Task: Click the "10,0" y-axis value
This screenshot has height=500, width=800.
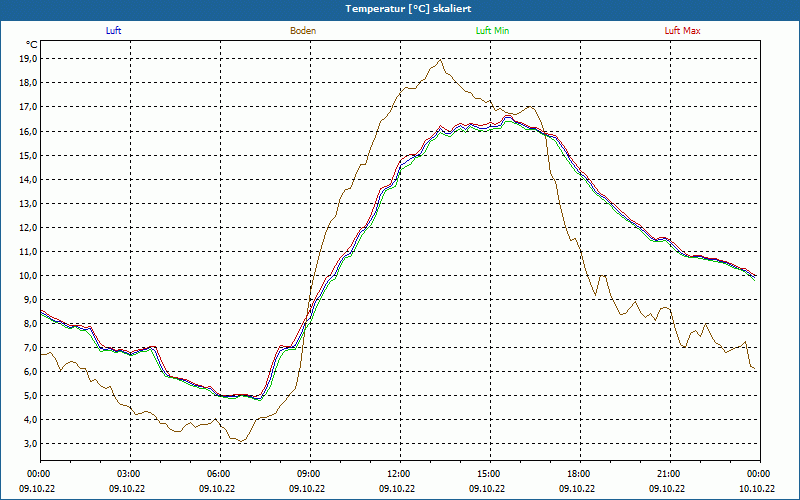Action: [29, 276]
